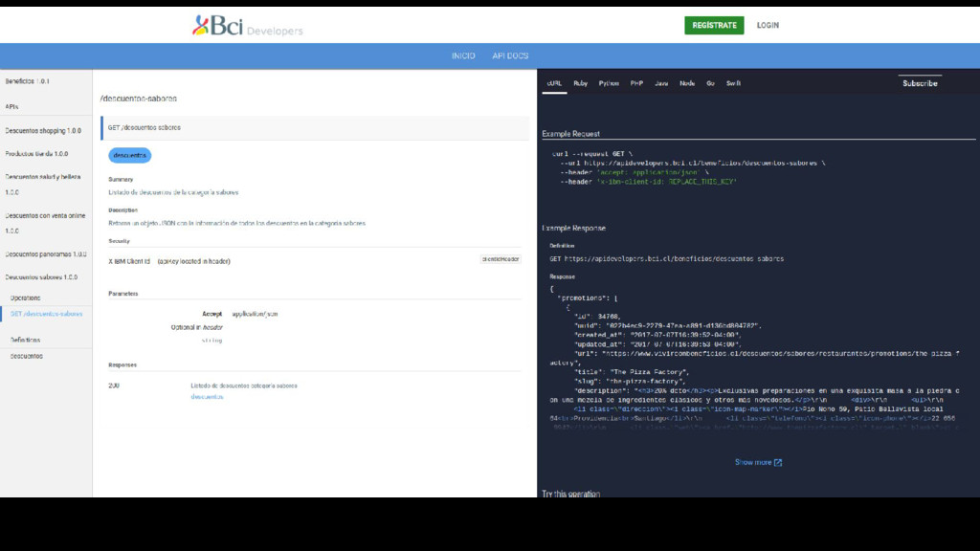The image size is (980, 551).
Task: Open the descuentos definition in the sidebar
Action: (26, 356)
